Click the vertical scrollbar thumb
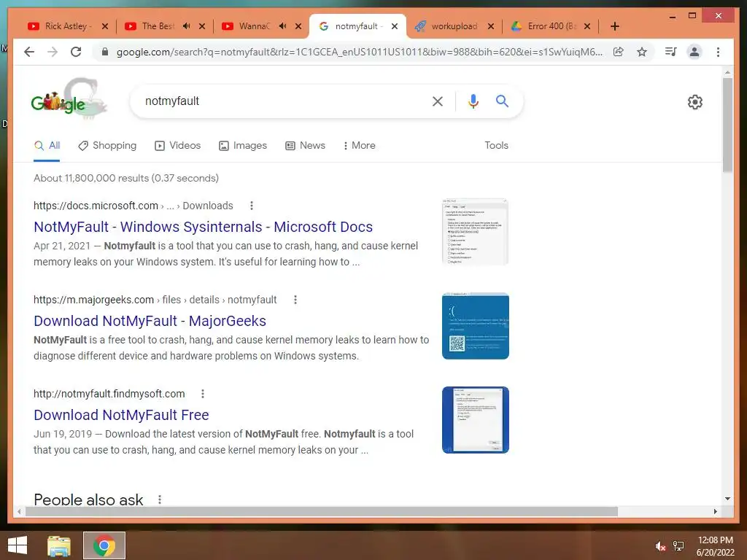 [x=727, y=125]
